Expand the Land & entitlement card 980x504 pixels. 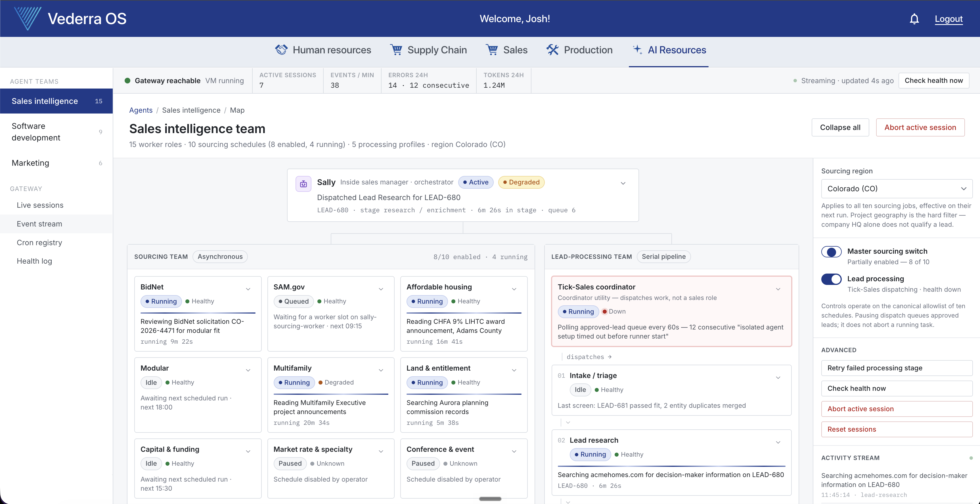pyautogui.click(x=514, y=370)
